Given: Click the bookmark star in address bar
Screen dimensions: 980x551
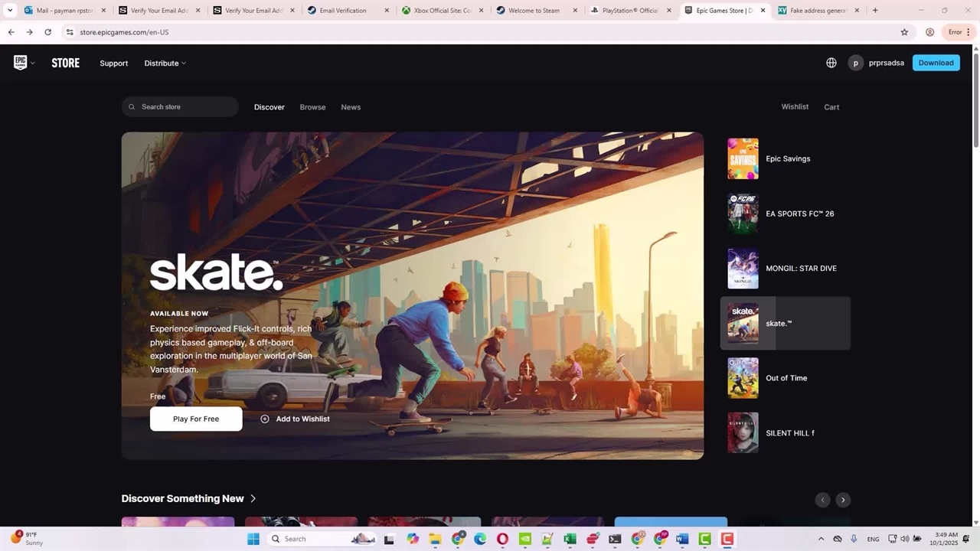Looking at the screenshot, I should coord(904,32).
